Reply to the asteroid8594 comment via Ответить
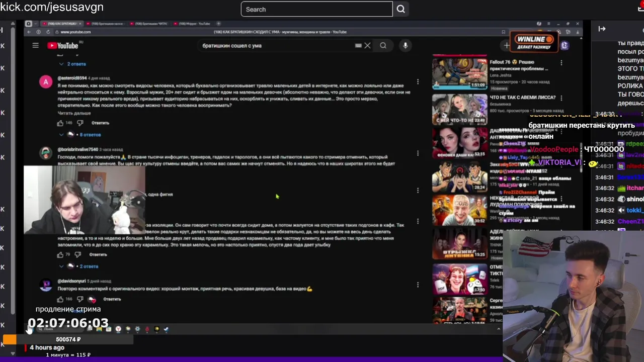The width and height of the screenshot is (644, 362). click(x=100, y=123)
